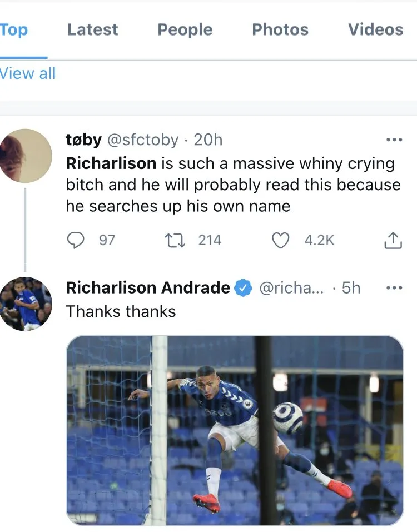
Task: Open Richarlison Andrade's profile avatar
Action: [x=25, y=304]
